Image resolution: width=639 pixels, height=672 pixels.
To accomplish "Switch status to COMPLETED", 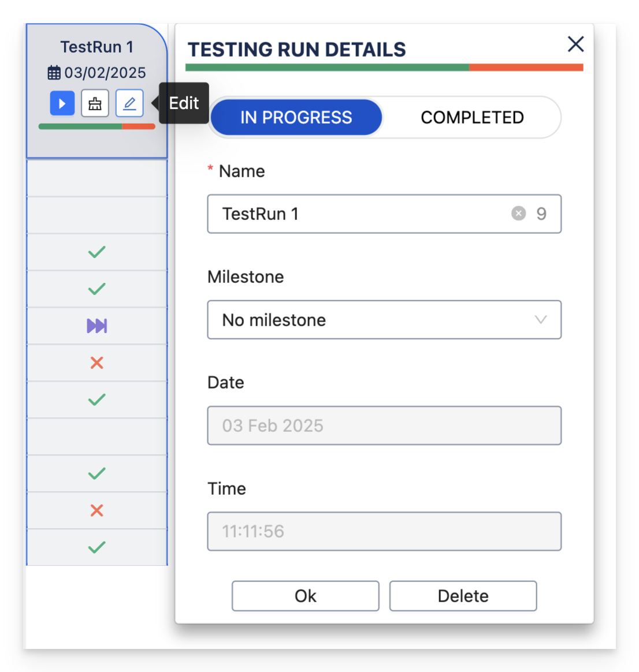I will click(x=472, y=118).
